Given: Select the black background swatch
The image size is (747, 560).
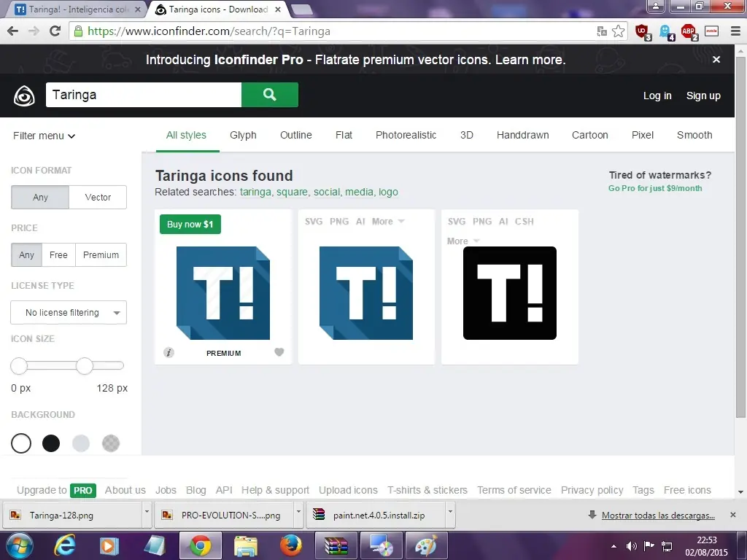Looking at the screenshot, I should point(51,443).
